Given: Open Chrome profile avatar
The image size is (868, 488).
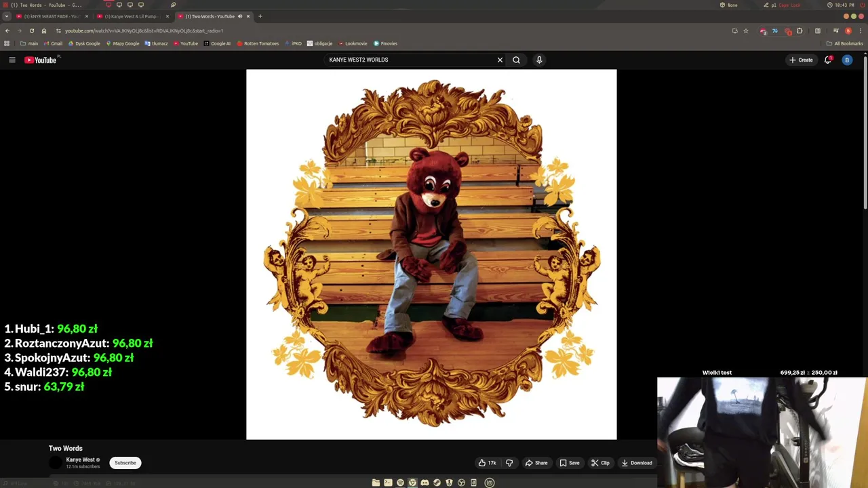Looking at the screenshot, I should [x=848, y=30].
